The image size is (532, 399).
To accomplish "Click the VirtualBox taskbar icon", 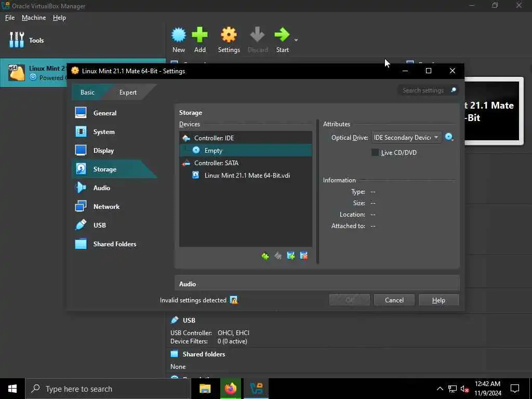I will (x=256, y=389).
